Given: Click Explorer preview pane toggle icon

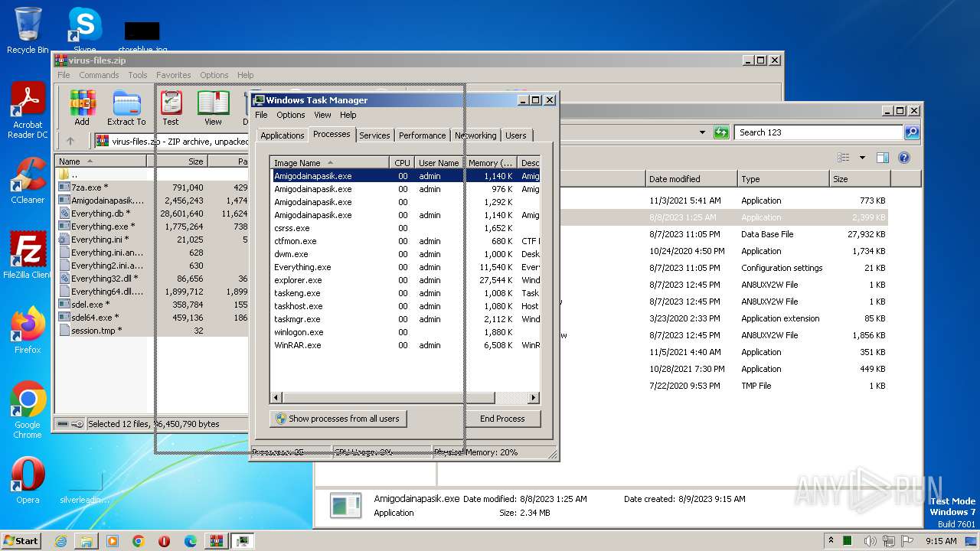Looking at the screenshot, I should (x=882, y=158).
